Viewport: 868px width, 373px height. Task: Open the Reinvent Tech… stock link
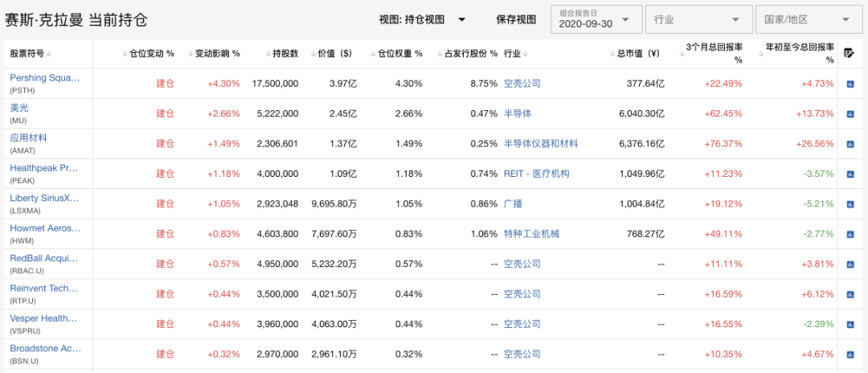[44, 288]
